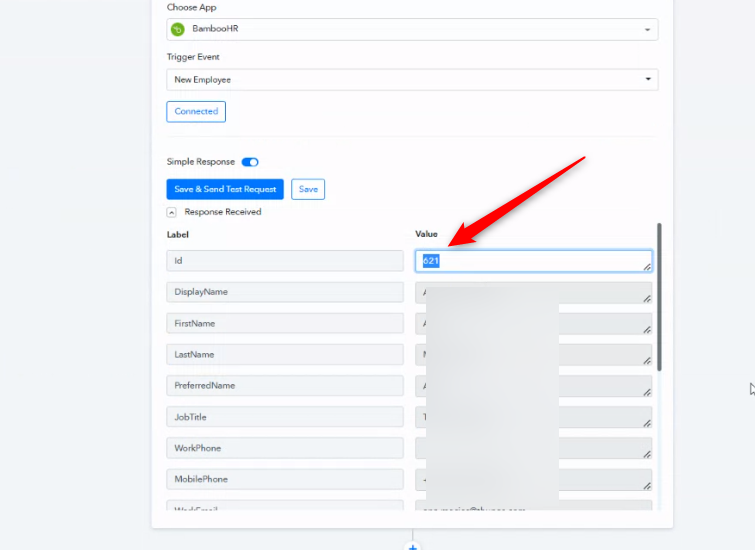Click the Id label field
Viewport: 755px width, 550px height.
click(285, 261)
